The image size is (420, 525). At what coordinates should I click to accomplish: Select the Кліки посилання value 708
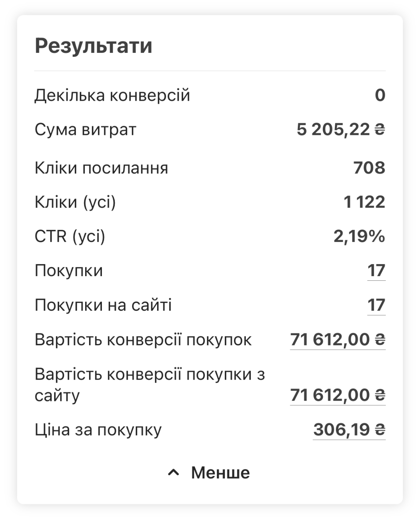[x=369, y=168]
